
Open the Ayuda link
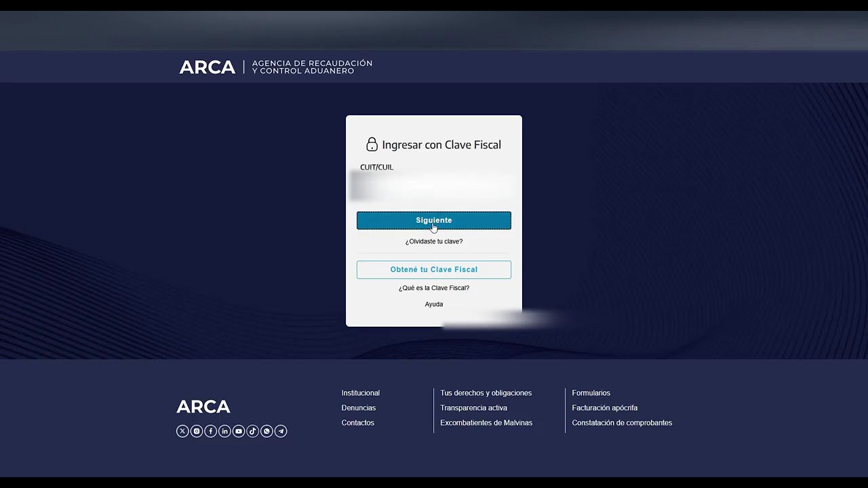click(434, 304)
